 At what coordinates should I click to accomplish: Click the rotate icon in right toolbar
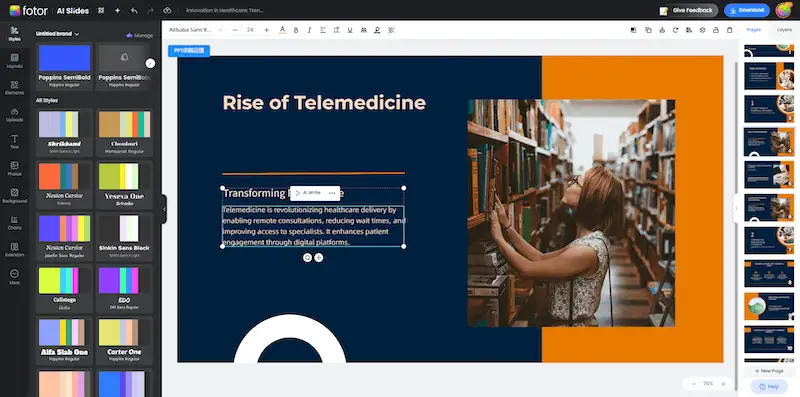pos(675,30)
